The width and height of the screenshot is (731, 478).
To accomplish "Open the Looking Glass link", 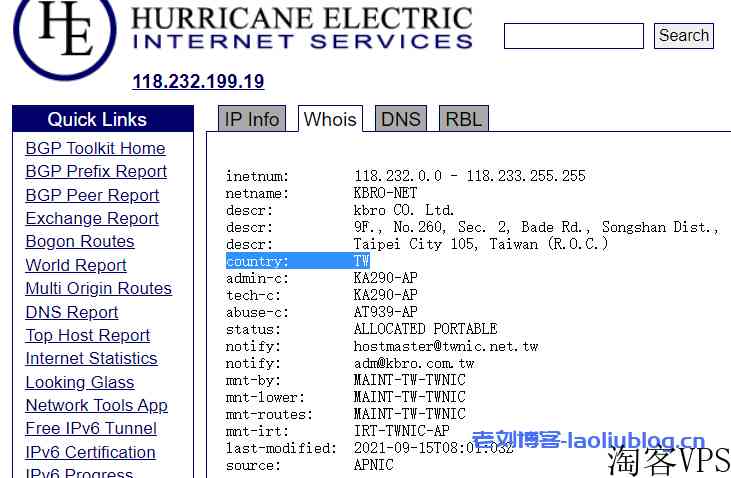I will point(80,382).
